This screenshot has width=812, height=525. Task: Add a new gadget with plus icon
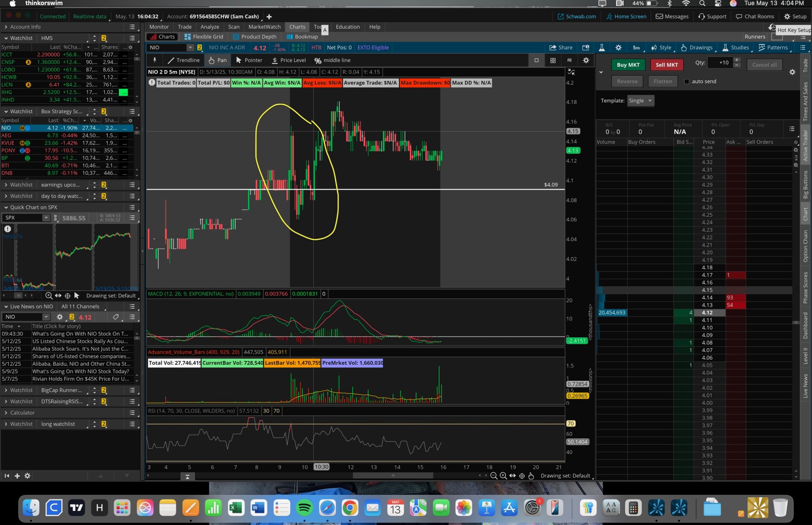tap(17, 476)
